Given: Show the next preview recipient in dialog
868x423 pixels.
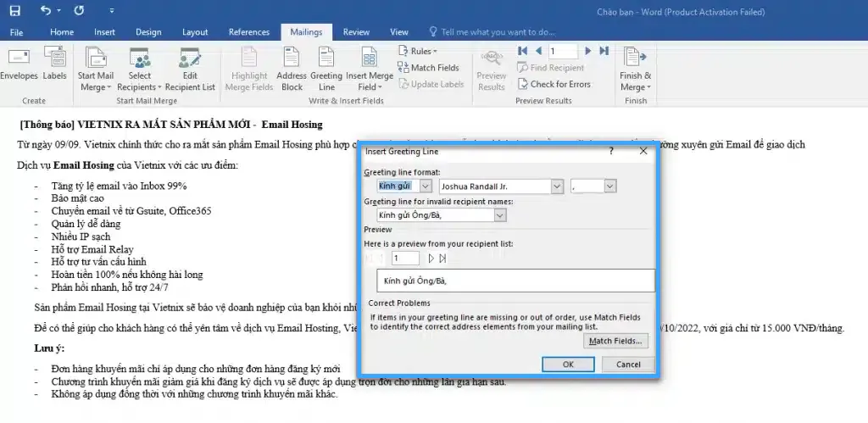Looking at the screenshot, I should [x=431, y=258].
